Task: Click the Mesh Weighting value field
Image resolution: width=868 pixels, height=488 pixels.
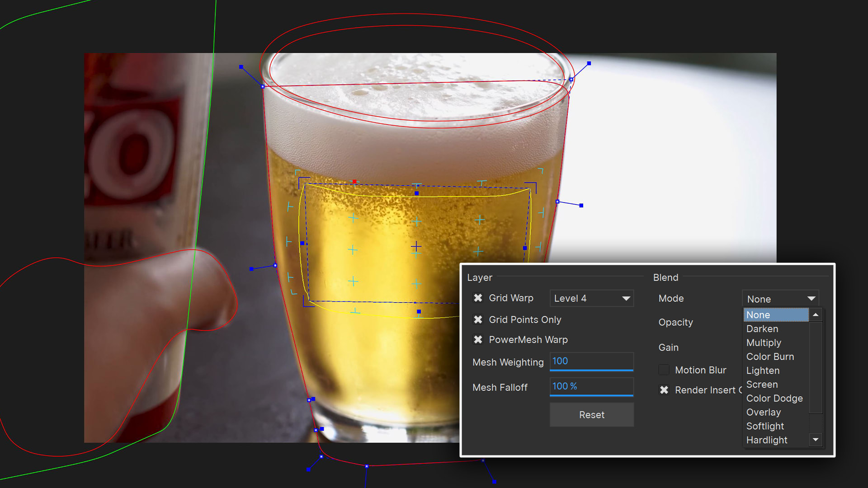Action: click(591, 361)
